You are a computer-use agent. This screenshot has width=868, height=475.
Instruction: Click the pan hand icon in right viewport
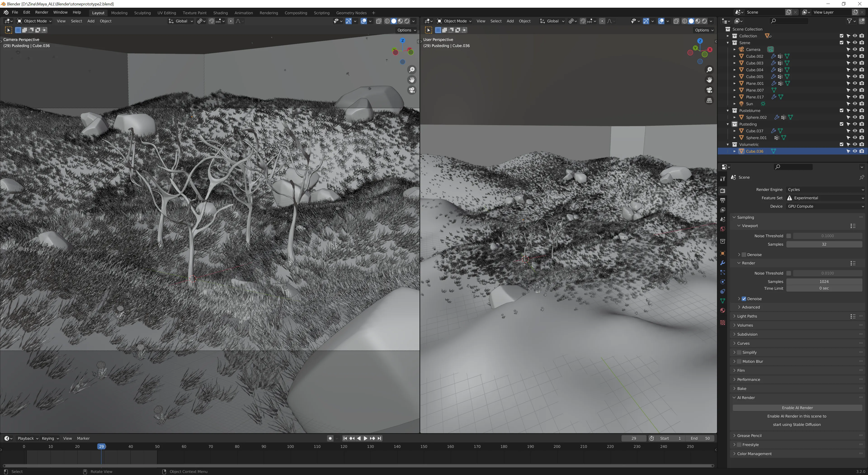click(x=709, y=80)
